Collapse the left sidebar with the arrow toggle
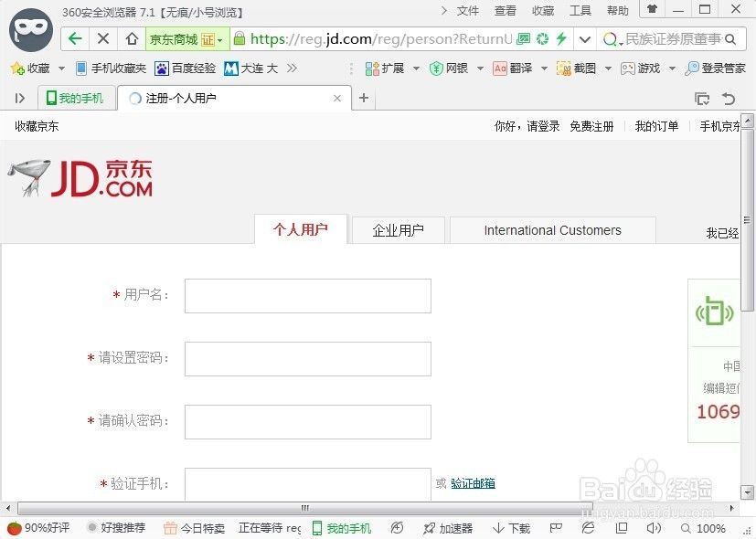 click(20, 97)
